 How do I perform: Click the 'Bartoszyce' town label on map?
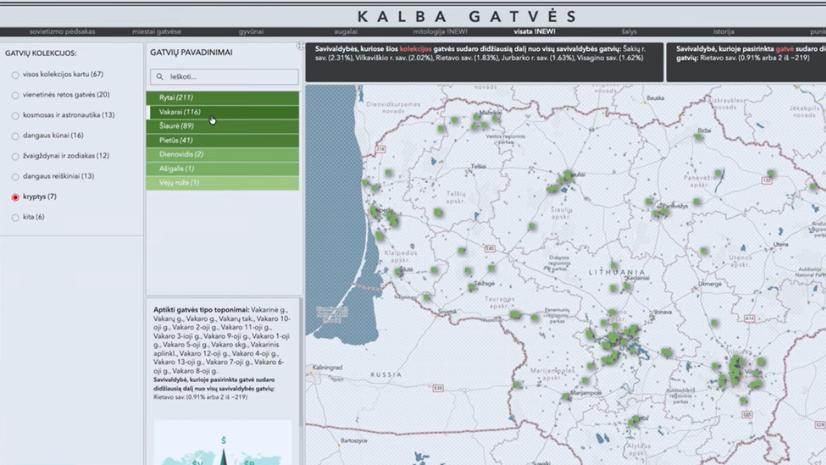[x=354, y=441]
